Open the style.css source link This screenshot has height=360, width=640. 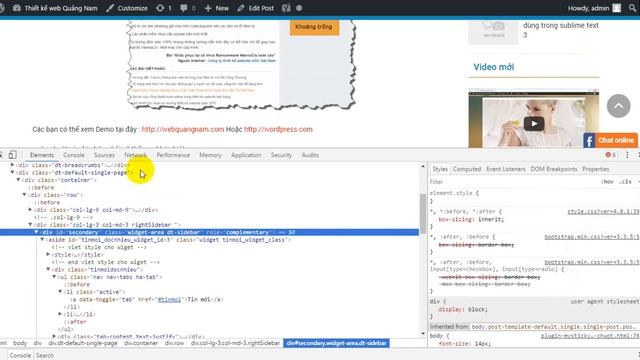pos(603,212)
